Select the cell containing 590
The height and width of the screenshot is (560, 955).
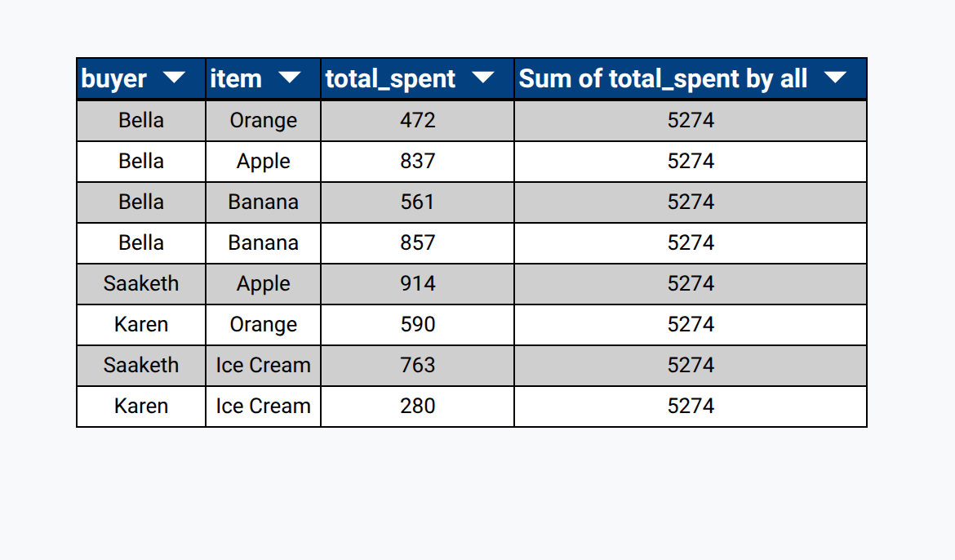(418, 325)
